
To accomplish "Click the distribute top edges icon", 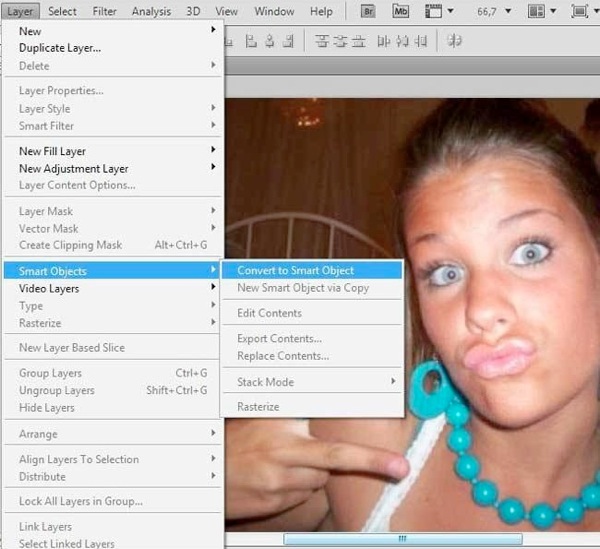I will point(323,42).
